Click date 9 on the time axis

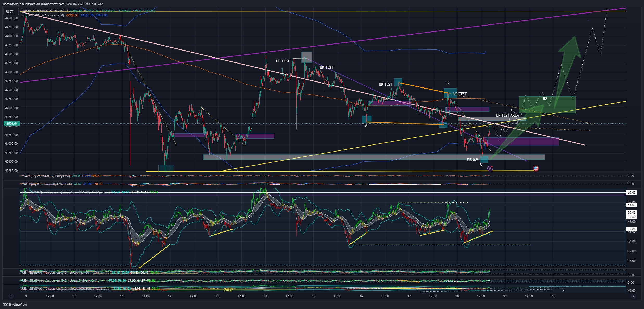26,296
